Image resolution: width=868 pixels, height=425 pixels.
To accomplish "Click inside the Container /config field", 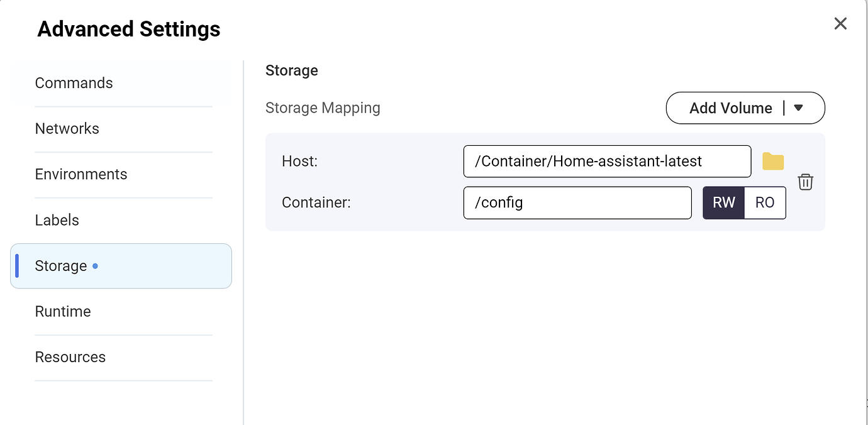I will (577, 202).
